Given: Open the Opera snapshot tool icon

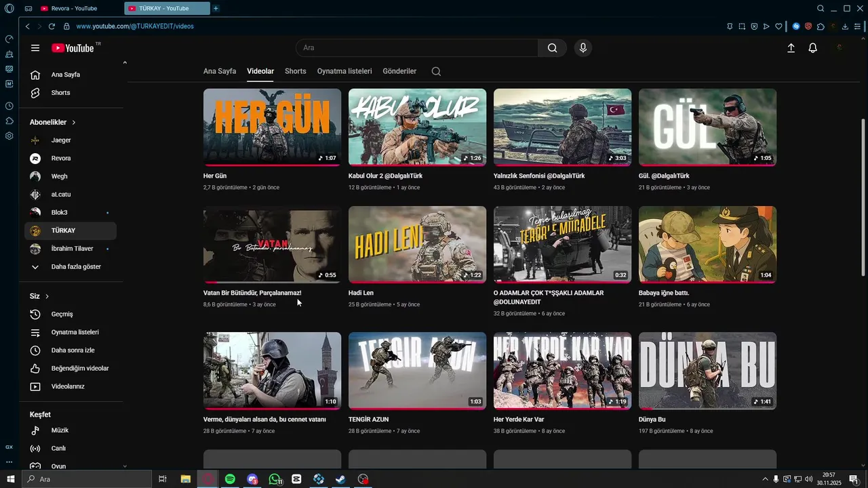Looking at the screenshot, I should pos(742,26).
